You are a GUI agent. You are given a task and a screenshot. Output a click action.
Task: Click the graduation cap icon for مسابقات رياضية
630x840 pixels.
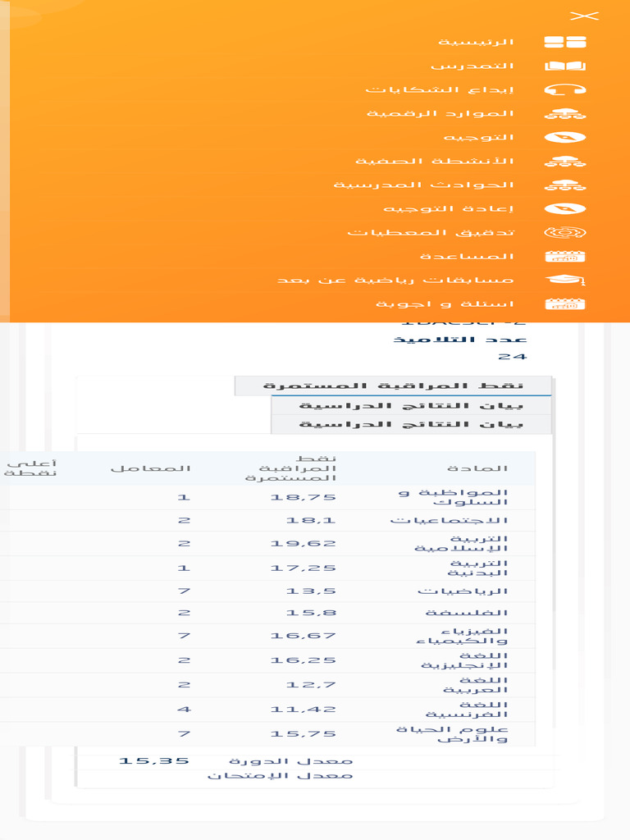565,280
